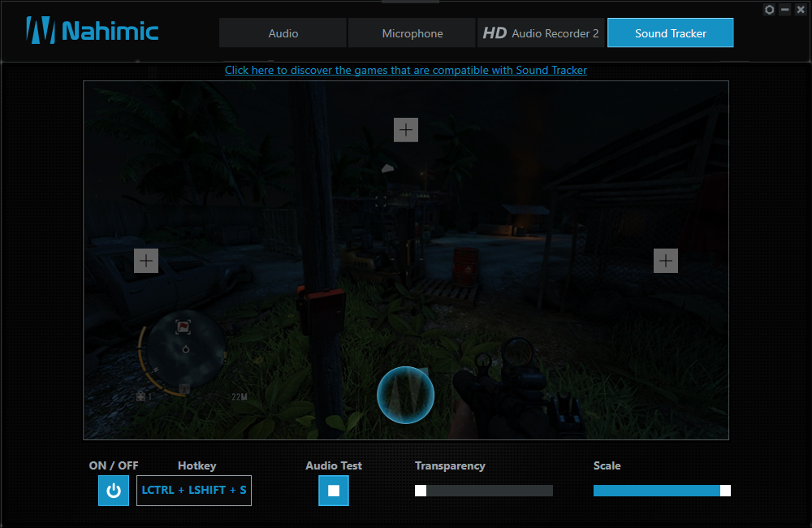This screenshot has height=528, width=812.
Task: Select the right plus position marker
Action: point(666,261)
